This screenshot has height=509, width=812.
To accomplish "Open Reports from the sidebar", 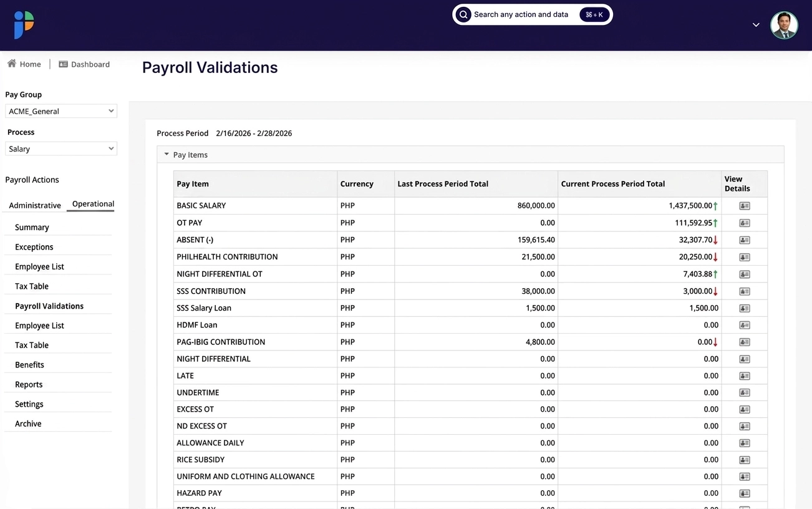I will click(29, 385).
